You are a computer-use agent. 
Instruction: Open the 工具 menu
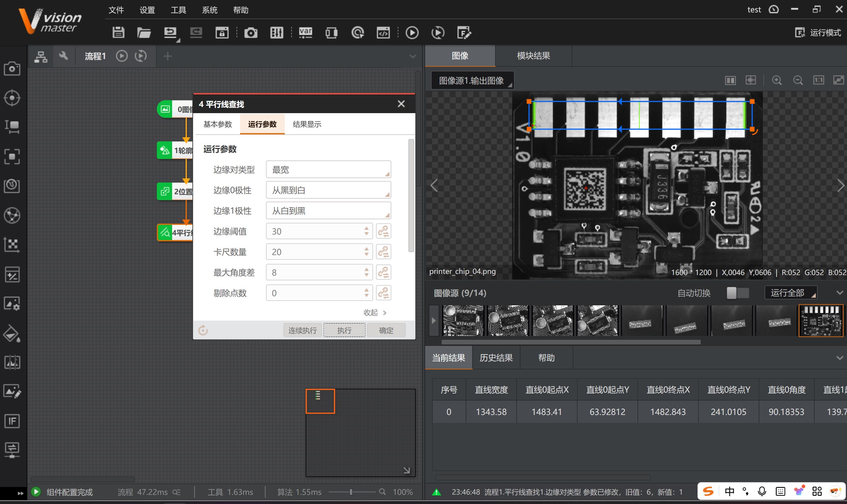tap(178, 10)
